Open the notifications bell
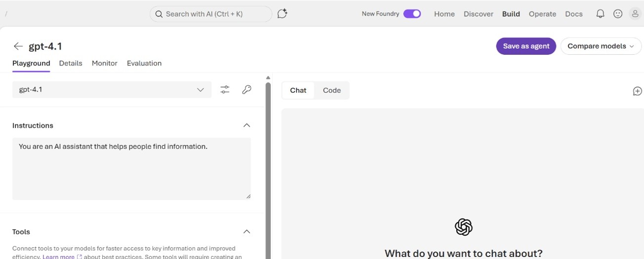 coord(600,14)
